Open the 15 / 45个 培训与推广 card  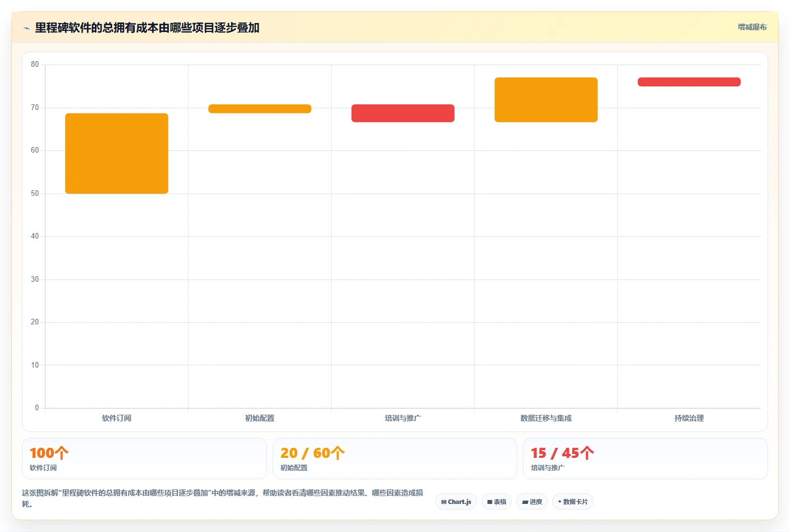pyautogui.click(x=645, y=458)
